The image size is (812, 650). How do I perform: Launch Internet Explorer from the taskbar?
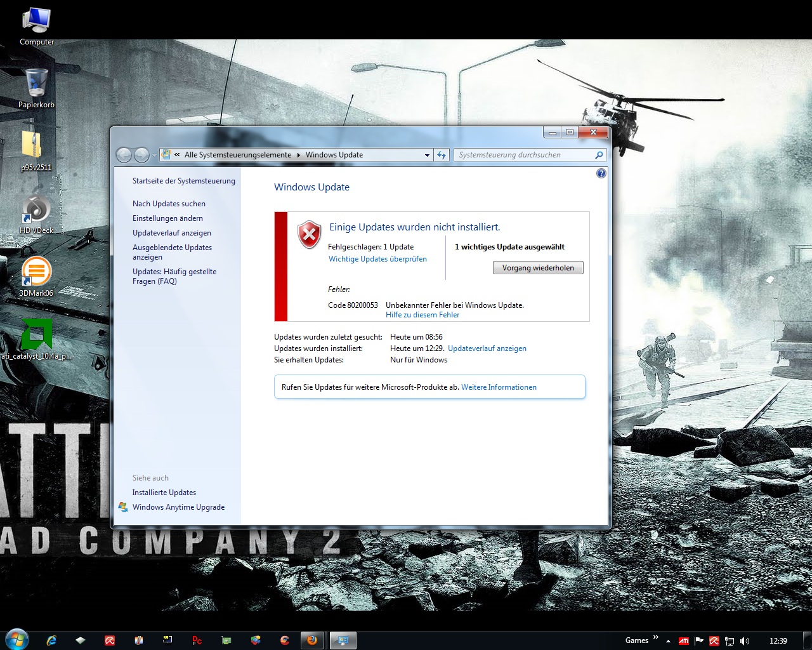tap(51, 640)
